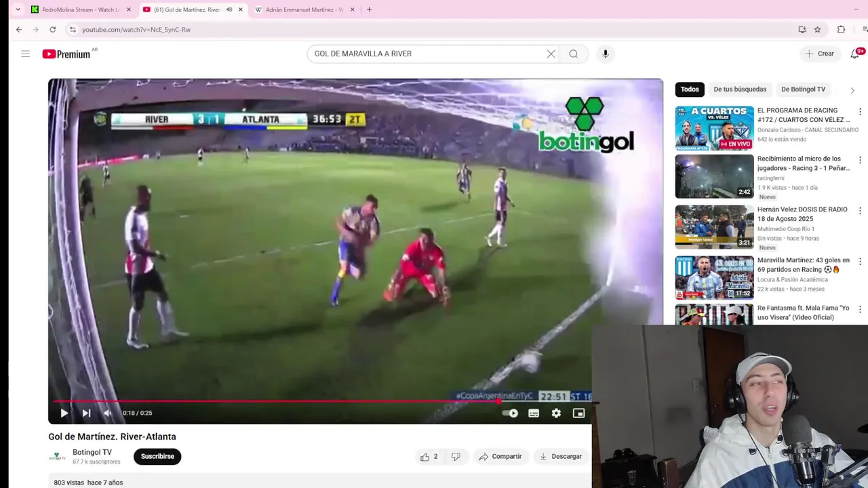The image size is (868, 488).
Task: Open player settings gear
Action: coord(556,413)
